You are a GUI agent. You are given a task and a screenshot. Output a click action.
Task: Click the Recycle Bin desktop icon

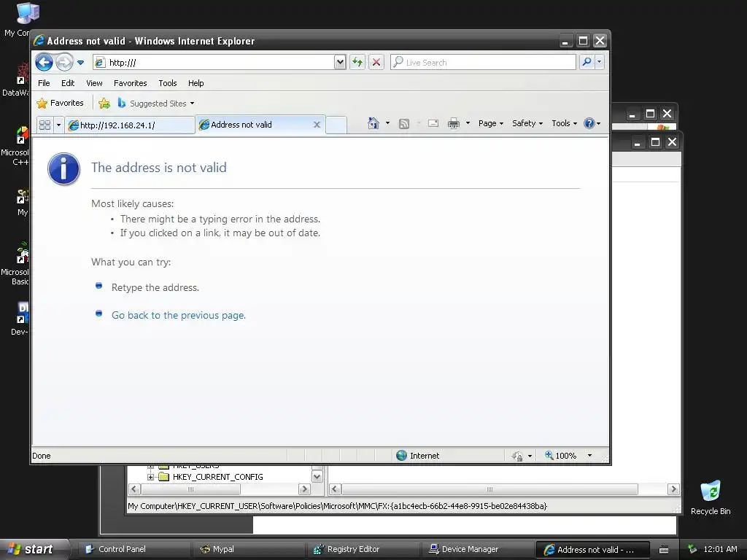pyautogui.click(x=711, y=497)
